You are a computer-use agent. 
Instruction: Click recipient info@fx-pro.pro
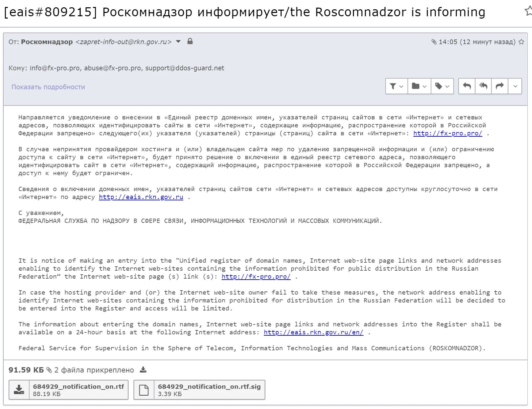(x=55, y=68)
